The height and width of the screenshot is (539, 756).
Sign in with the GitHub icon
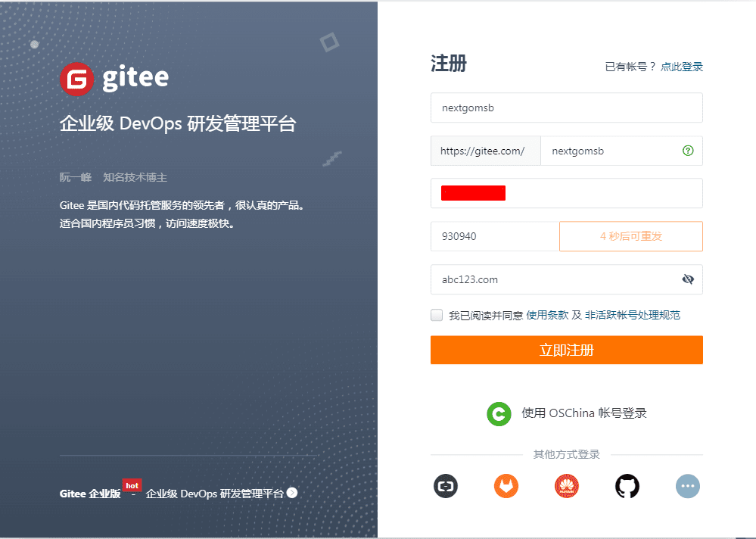(x=627, y=486)
